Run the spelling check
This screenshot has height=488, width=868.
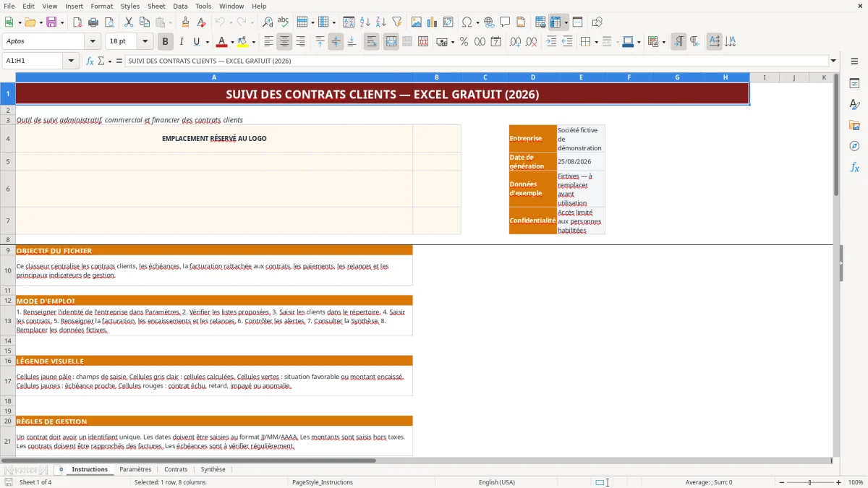coord(284,22)
